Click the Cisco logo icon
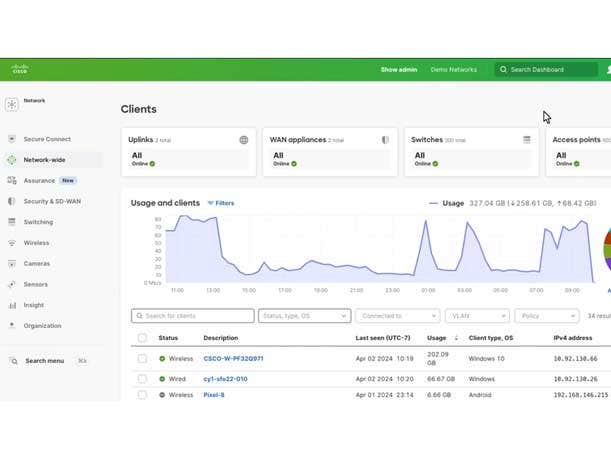The image size is (611, 458). (x=20, y=70)
